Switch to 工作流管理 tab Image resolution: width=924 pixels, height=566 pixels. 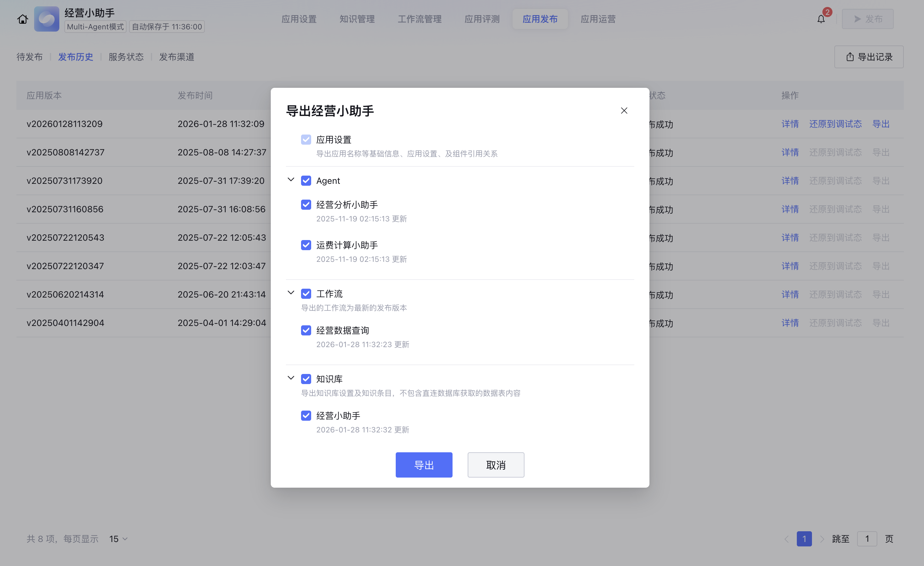coord(420,19)
